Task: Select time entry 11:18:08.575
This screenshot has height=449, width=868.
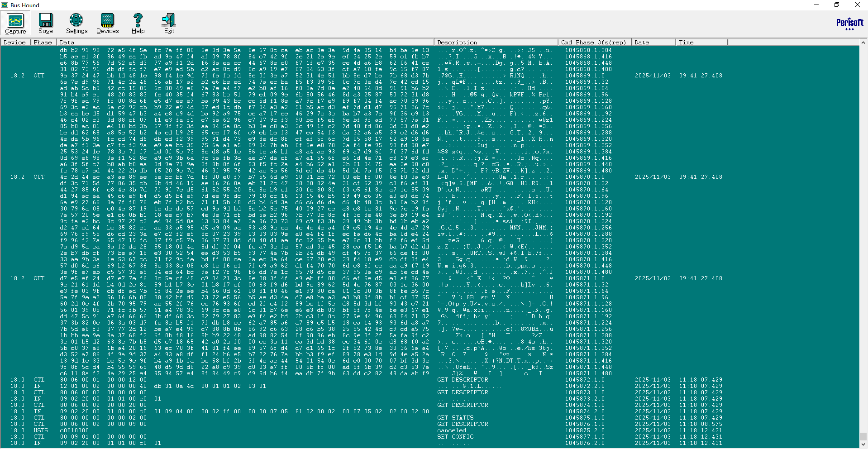Action: (x=701, y=424)
